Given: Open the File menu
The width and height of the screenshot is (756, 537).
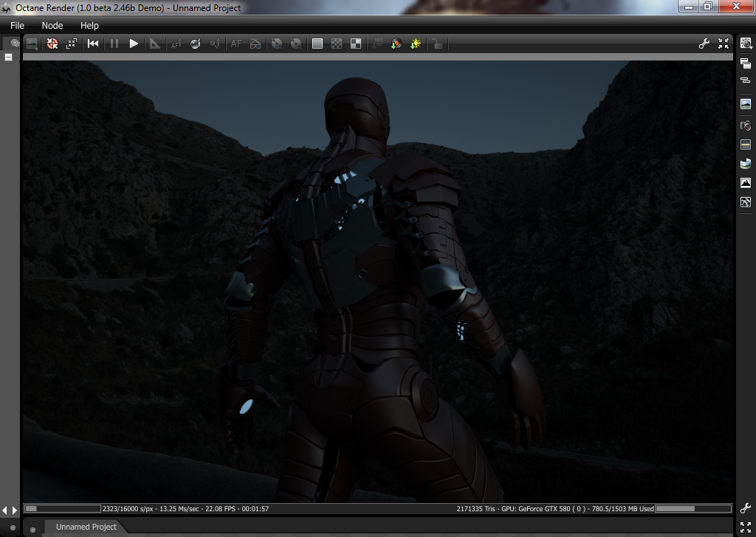Looking at the screenshot, I should (17, 25).
